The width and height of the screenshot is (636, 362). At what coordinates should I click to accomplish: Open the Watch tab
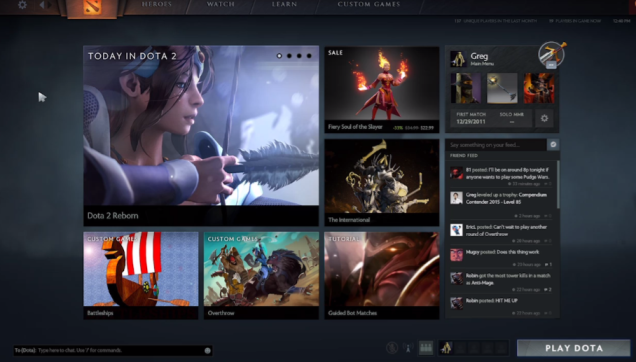click(221, 4)
